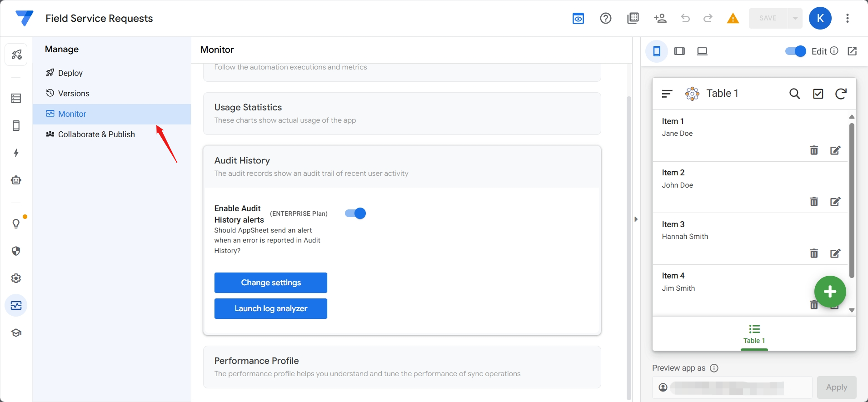Click the share app add-person icon
This screenshot has height=402, width=868.
(x=660, y=18)
